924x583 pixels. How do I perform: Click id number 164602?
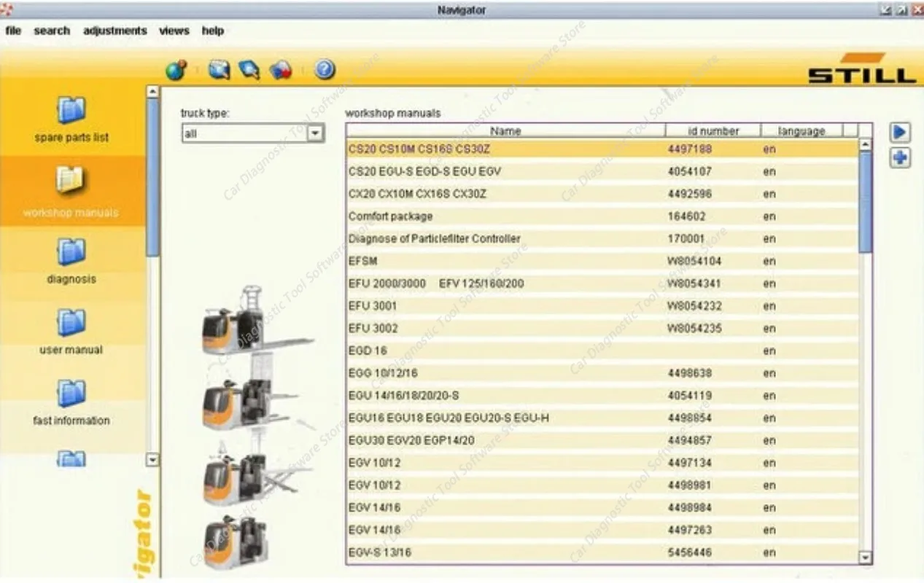point(686,216)
